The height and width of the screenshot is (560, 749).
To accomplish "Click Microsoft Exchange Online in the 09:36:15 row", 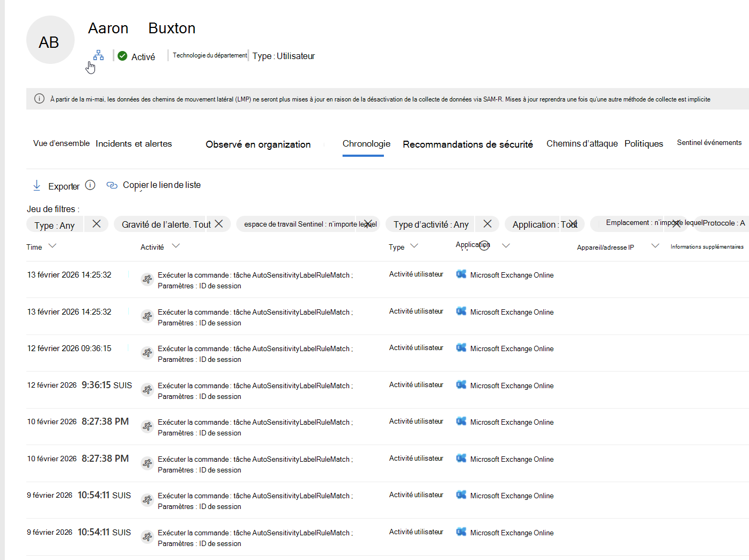I will tap(512, 349).
